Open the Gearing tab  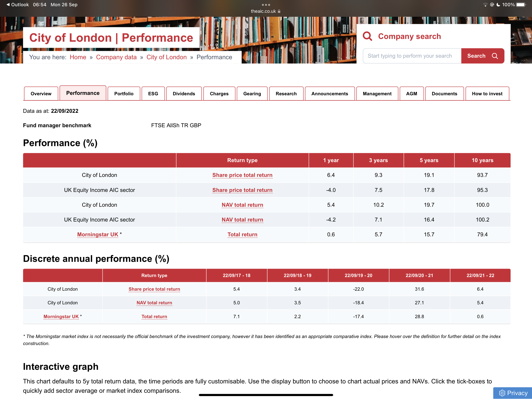tap(252, 94)
